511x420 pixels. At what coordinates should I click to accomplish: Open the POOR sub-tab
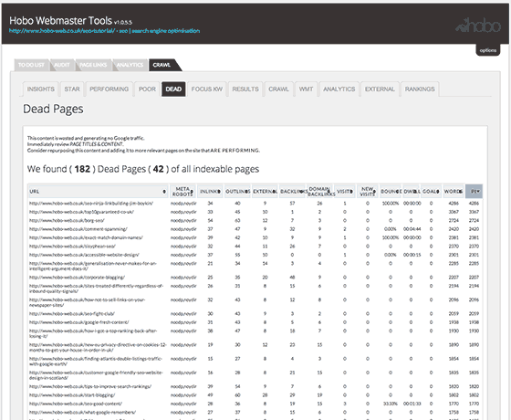tap(147, 89)
